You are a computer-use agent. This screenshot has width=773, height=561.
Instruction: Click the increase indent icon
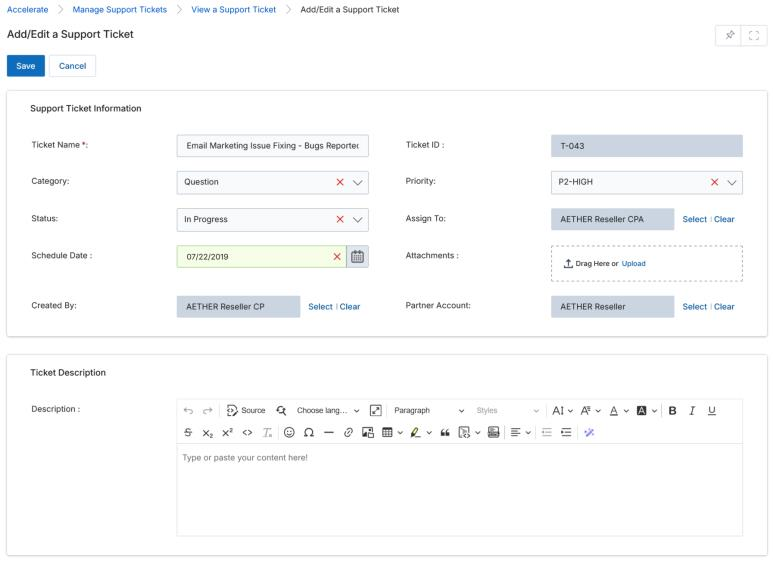[x=566, y=433]
